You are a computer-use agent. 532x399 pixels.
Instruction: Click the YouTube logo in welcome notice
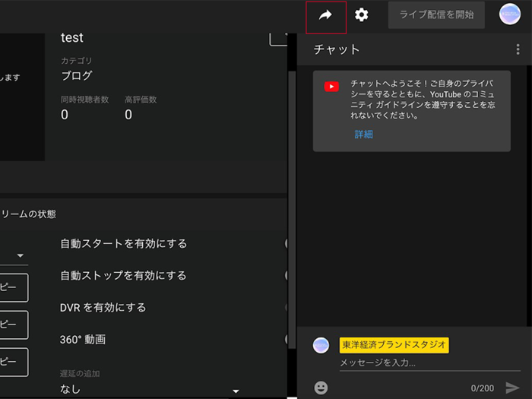tap(331, 87)
